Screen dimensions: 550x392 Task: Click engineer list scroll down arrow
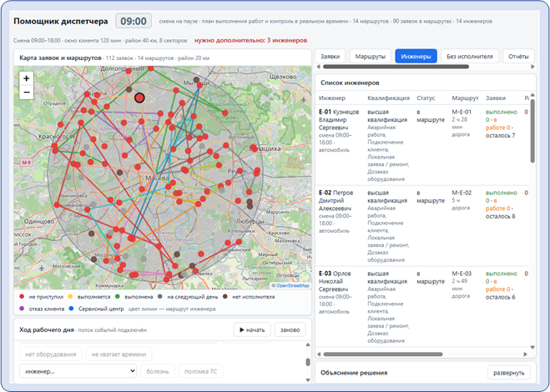tap(532, 347)
